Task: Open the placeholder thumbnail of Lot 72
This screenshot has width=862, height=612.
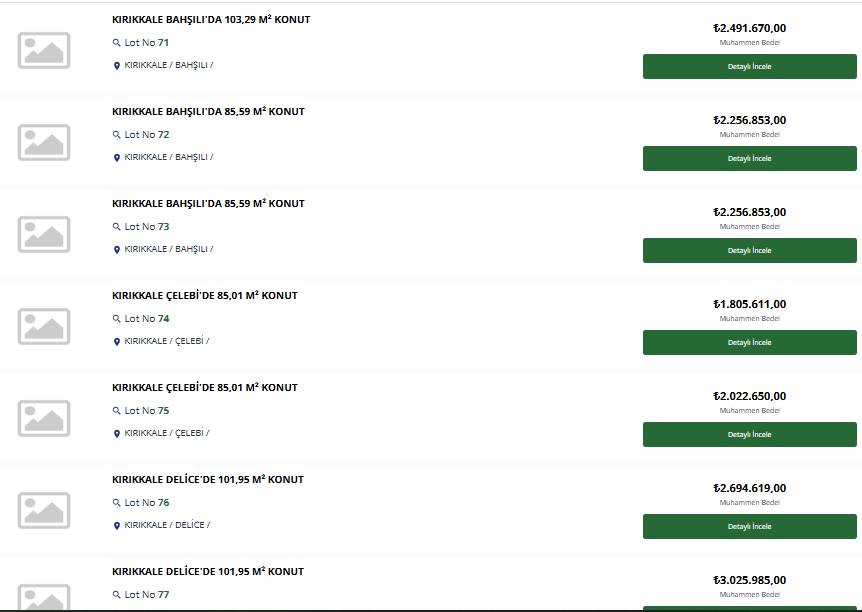Action: tap(44, 142)
